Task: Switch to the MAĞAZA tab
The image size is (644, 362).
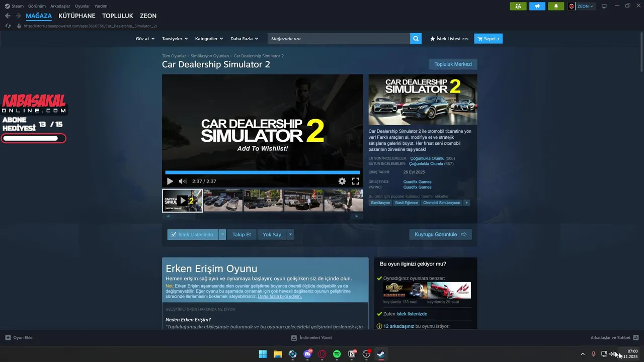Action: 39,16
